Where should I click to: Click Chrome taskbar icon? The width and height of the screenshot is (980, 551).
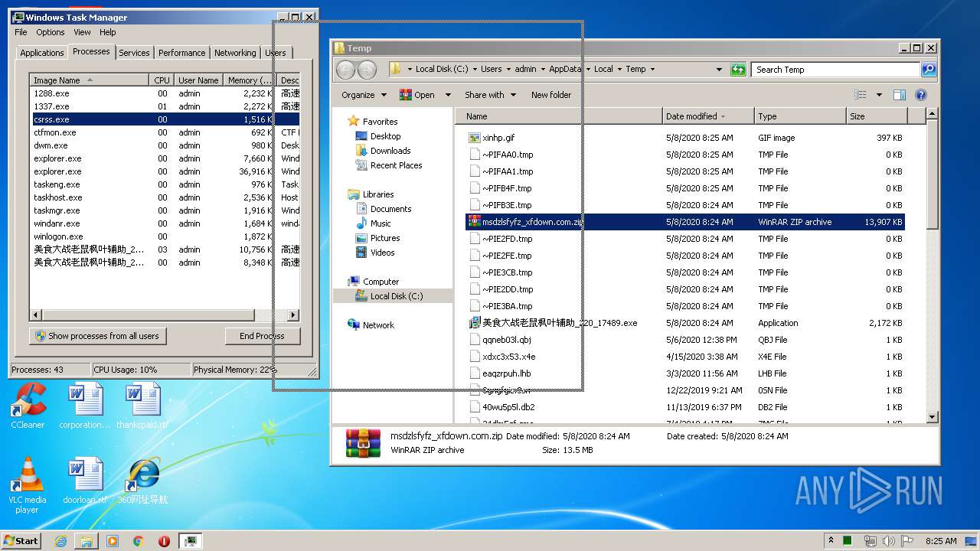(139, 541)
